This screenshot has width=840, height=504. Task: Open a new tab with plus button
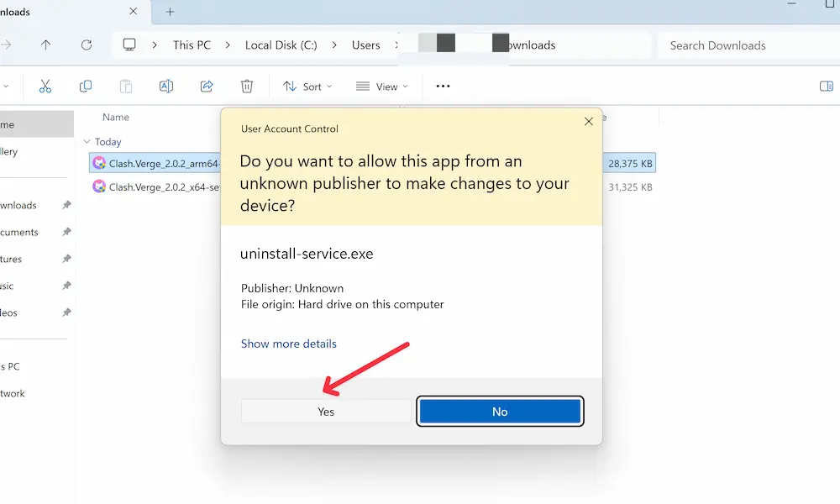coord(171,12)
